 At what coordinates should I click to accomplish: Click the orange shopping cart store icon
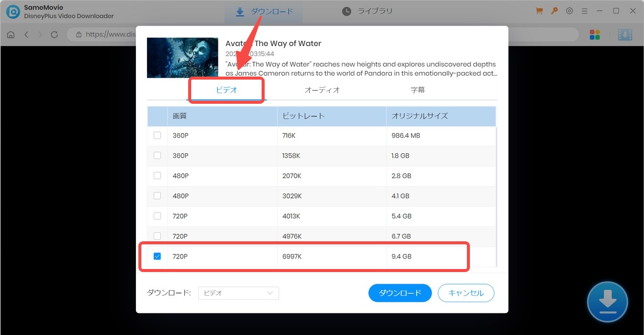coord(539,10)
